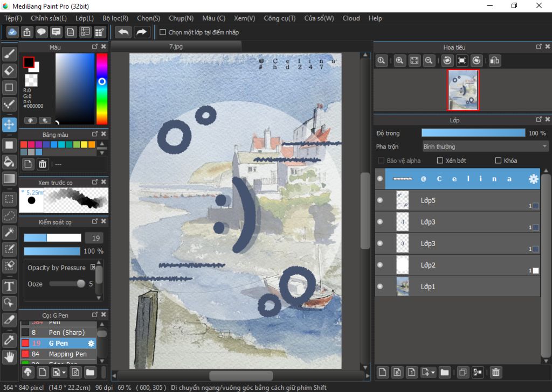
Task: Delete layer with trash icon
Action: 496,372
